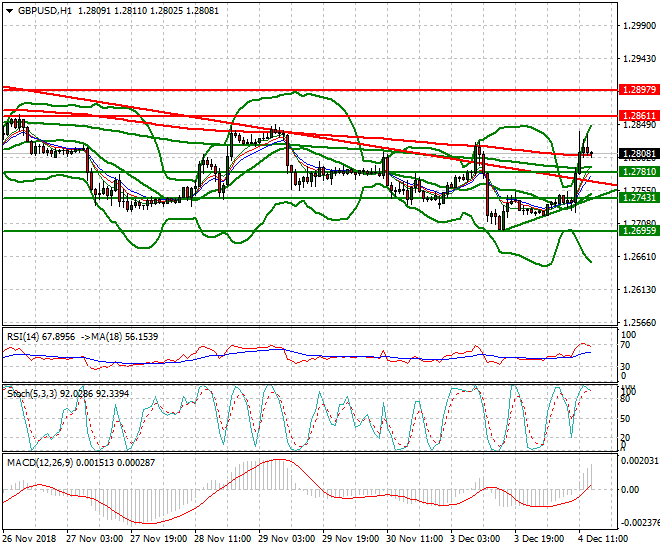The height and width of the screenshot is (550, 660).
Task: Click the RSI scale value 30
Action: click(626, 367)
